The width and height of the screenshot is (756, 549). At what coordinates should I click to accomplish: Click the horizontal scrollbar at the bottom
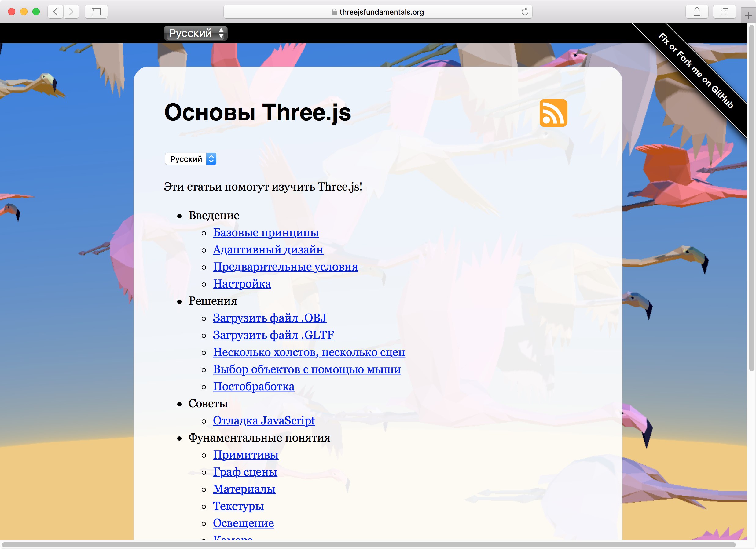coord(369,544)
